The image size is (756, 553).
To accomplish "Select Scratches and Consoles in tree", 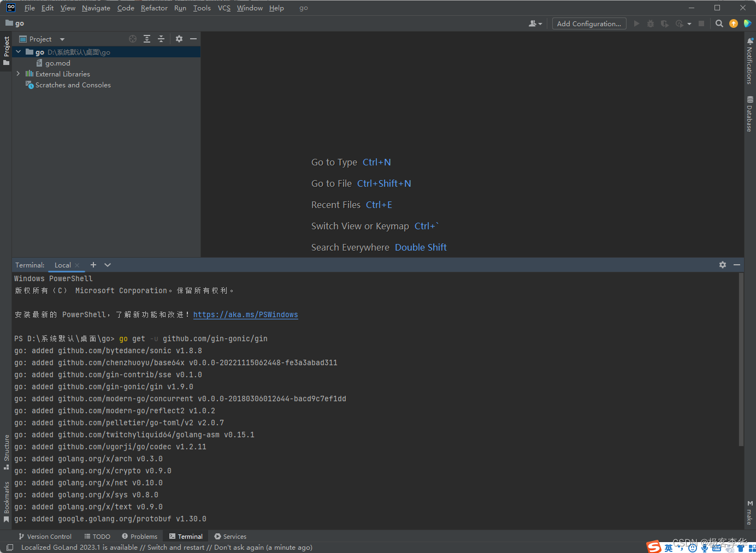I will (68, 85).
